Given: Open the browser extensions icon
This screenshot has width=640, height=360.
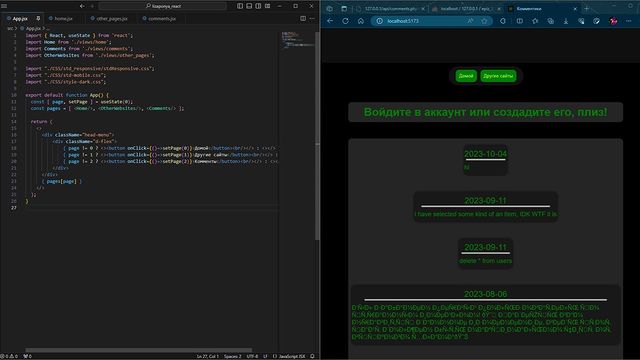Looking at the screenshot, I should click(503, 21).
